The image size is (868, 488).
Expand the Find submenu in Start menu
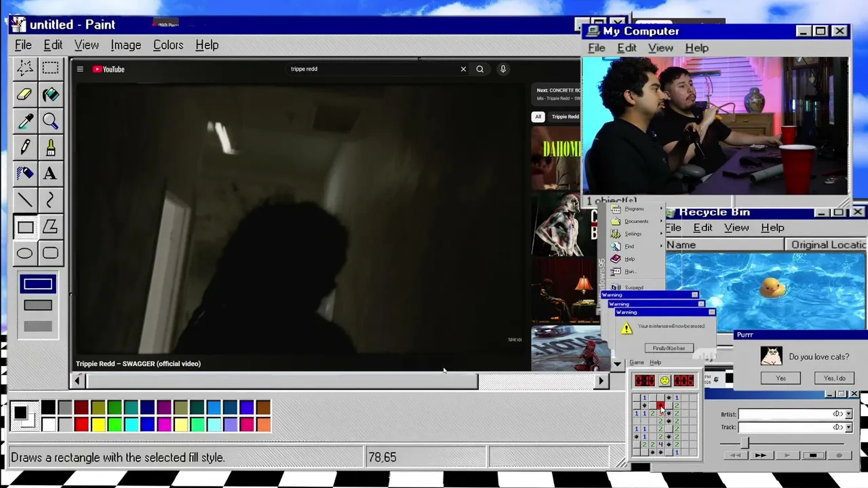(637, 247)
